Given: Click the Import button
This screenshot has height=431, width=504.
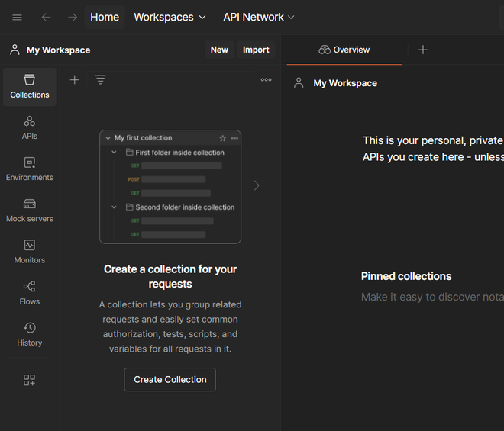Looking at the screenshot, I should click(x=256, y=50).
